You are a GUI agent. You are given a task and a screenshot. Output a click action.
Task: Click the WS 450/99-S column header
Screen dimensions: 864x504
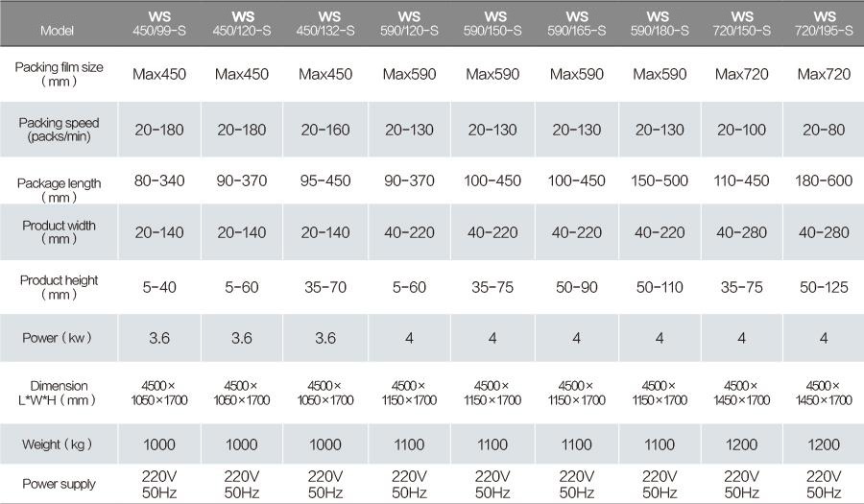(x=159, y=24)
